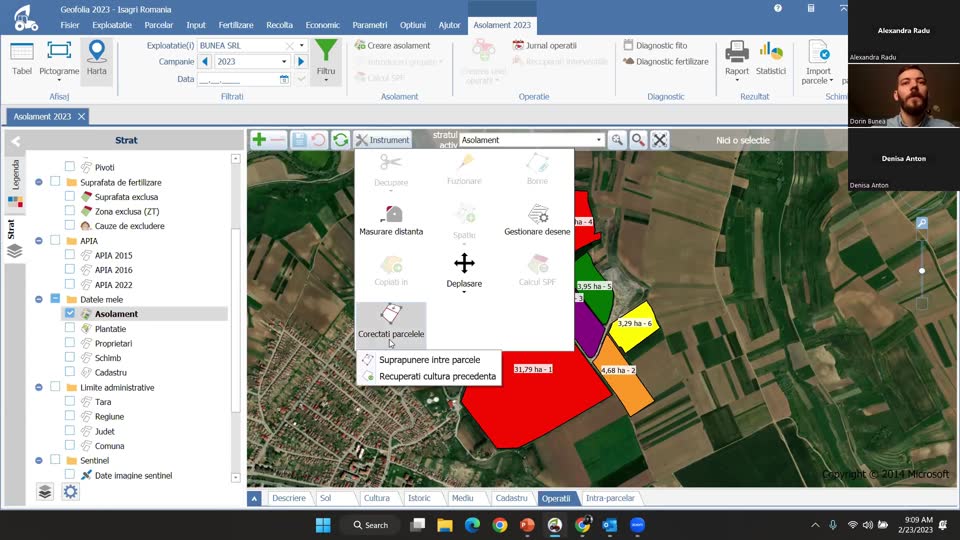Image resolution: width=960 pixels, height=540 pixels.
Task: Collapse the Sentinel group
Action: (x=39, y=460)
